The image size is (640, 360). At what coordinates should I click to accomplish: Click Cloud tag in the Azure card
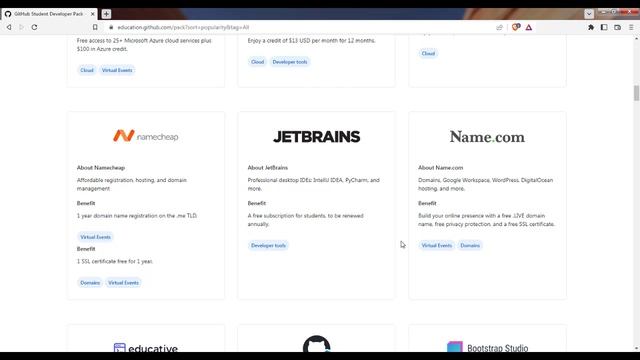(x=87, y=70)
